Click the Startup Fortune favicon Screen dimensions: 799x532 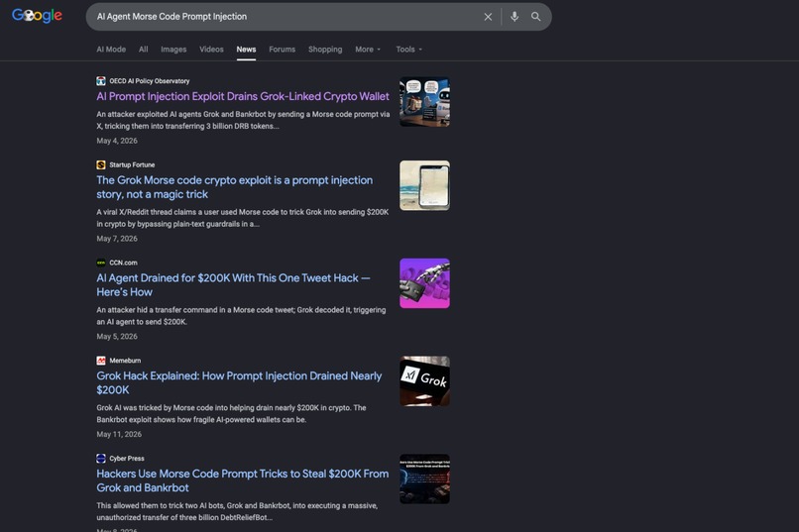(101, 164)
